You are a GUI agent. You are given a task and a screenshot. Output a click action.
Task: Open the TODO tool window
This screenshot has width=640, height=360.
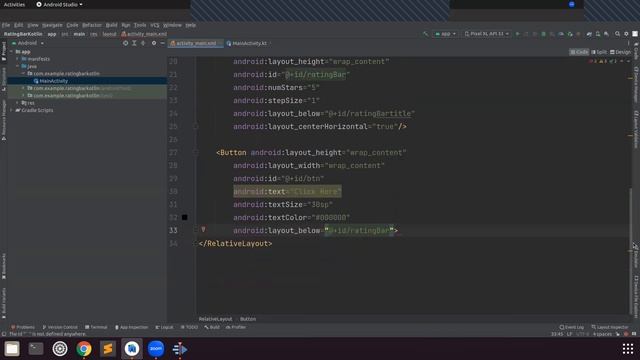pyautogui.click(x=189, y=327)
